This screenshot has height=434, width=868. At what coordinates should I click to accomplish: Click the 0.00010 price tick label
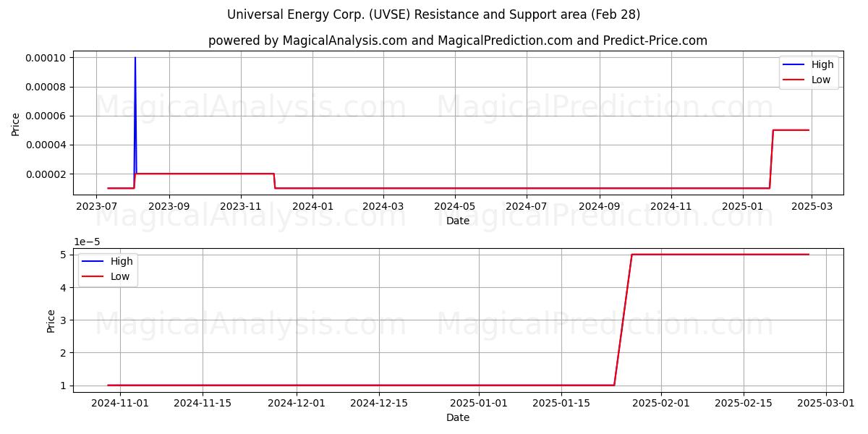point(45,58)
